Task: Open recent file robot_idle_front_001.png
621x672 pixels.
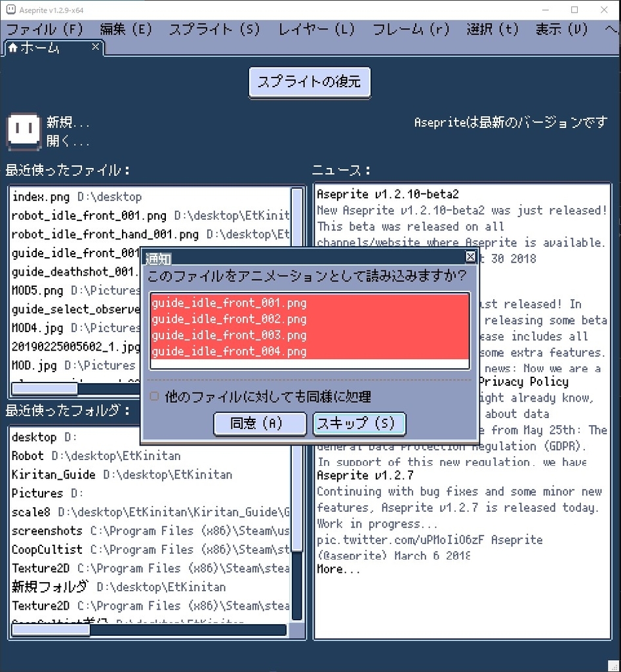Action: 150,215
